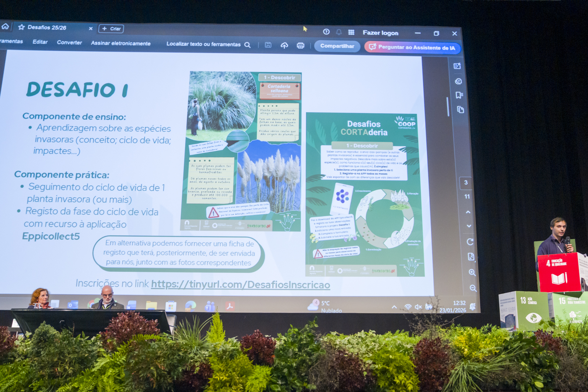Viewport: 588px width, 392px height.
Task: Close the Desafios 25/26 tab
Action: [91, 29]
